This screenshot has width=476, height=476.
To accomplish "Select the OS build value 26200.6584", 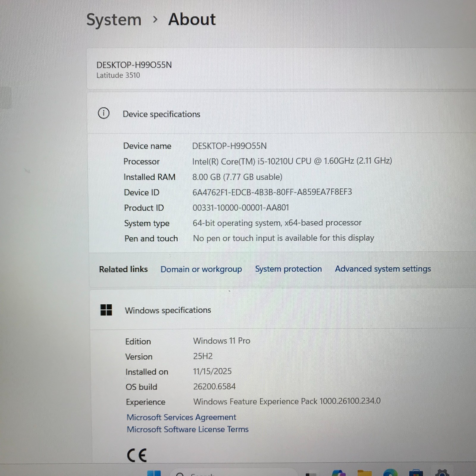I will click(214, 386).
